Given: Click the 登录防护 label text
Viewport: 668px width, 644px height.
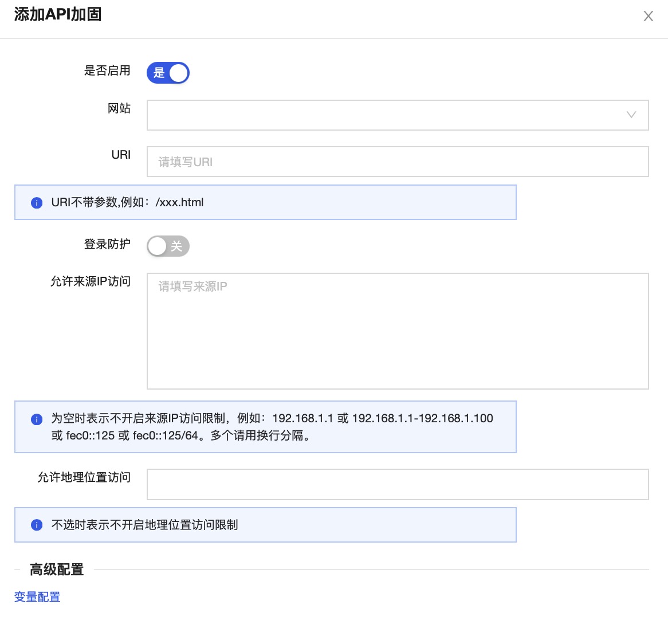Looking at the screenshot, I should pos(107,244).
